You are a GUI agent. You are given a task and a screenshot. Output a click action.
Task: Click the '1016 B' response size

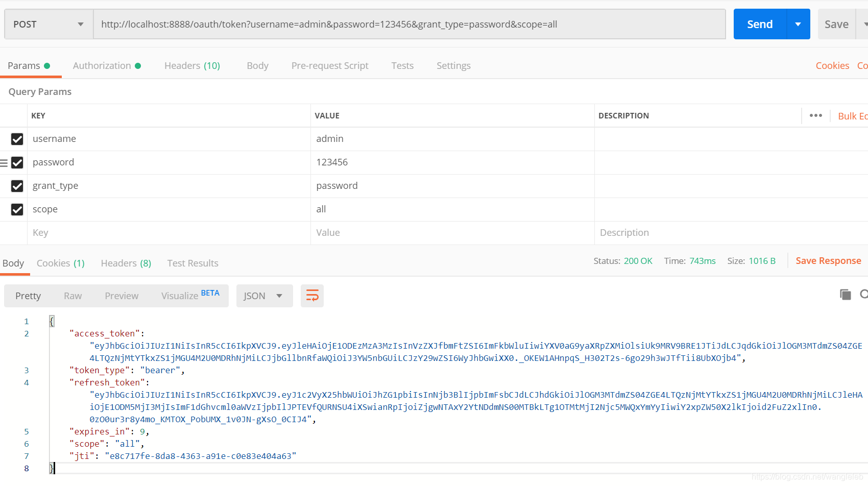[762, 261]
